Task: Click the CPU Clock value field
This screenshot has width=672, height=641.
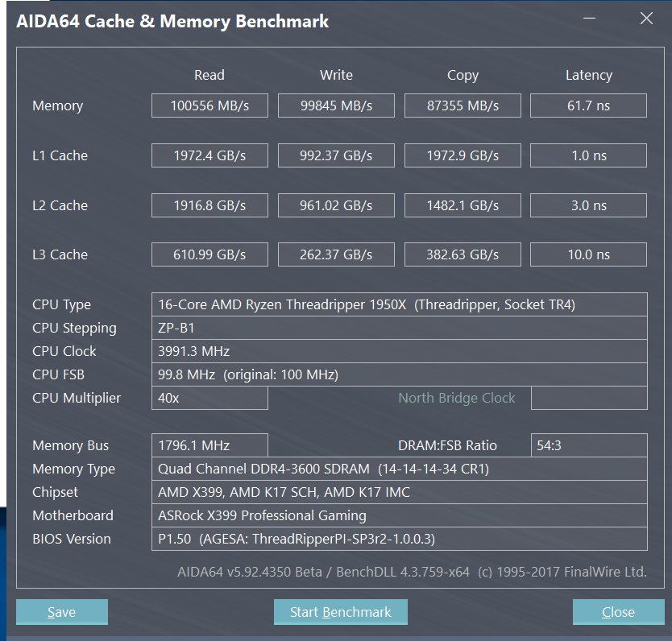Action: click(400, 351)
